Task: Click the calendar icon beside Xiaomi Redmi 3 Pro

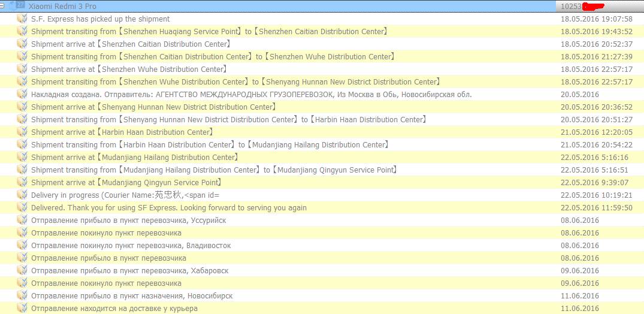Action: point(20,5)
